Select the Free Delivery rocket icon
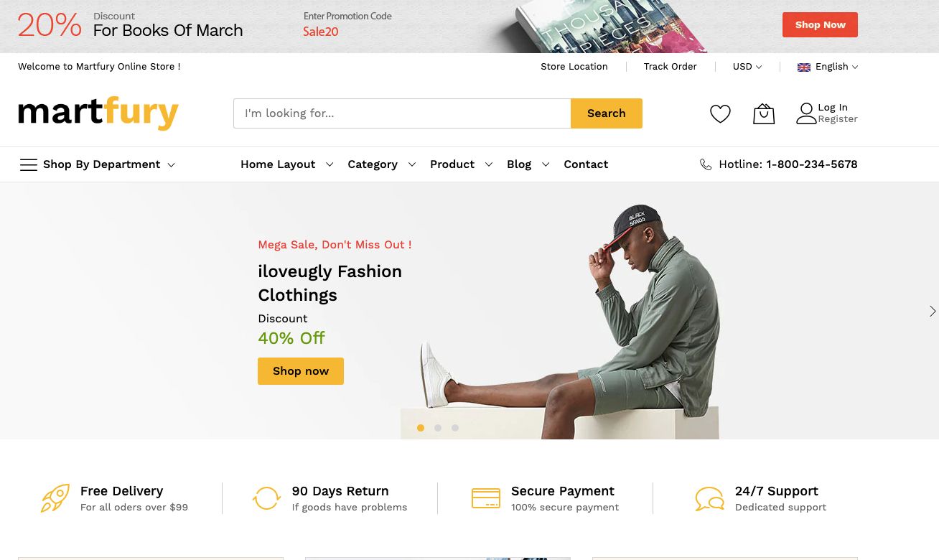The width and height of the screenshot is (939, 560). pyautogui.click(x=55, y=498)
